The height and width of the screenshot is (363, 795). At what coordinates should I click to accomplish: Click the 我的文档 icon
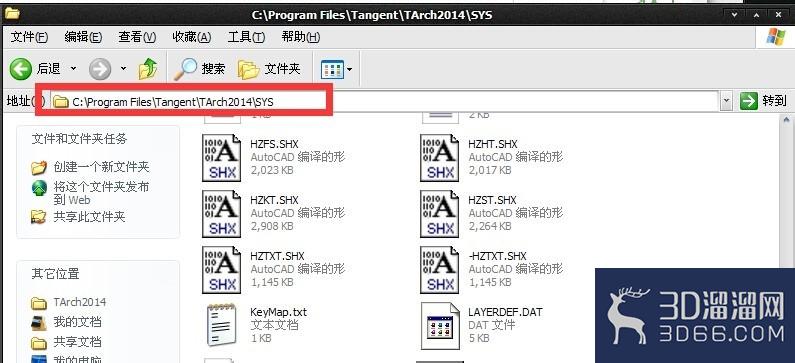click(x=39, y=322)
